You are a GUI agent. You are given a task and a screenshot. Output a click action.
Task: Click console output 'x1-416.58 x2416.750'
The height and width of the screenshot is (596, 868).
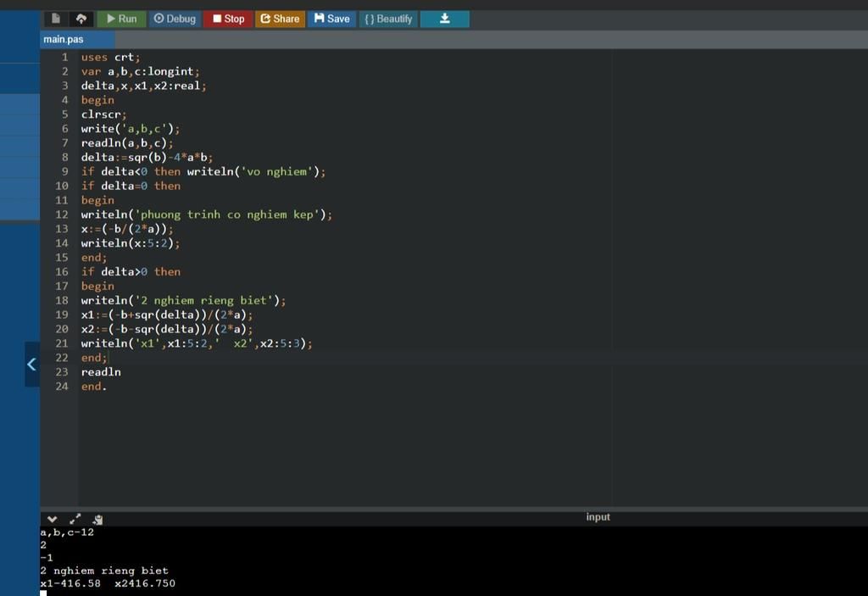[x=108, y=583]
